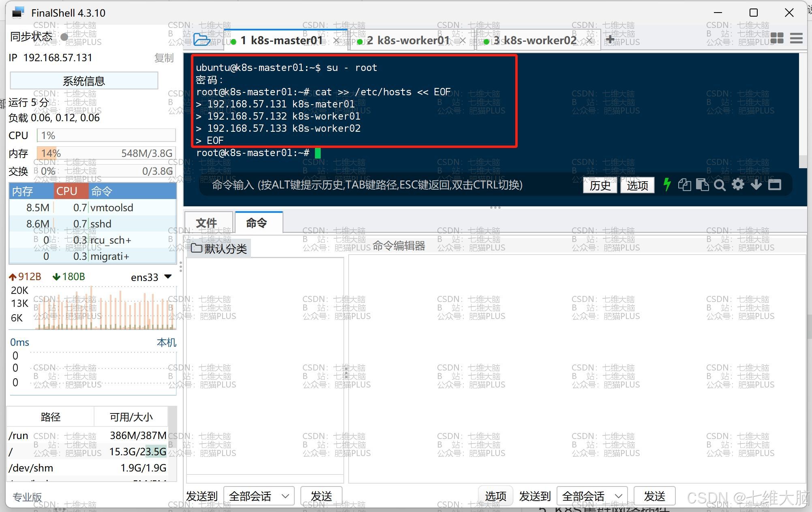Open the tab grid layout view icon
The width and height of the screenshot is (812, 512).
coord(777,39)
